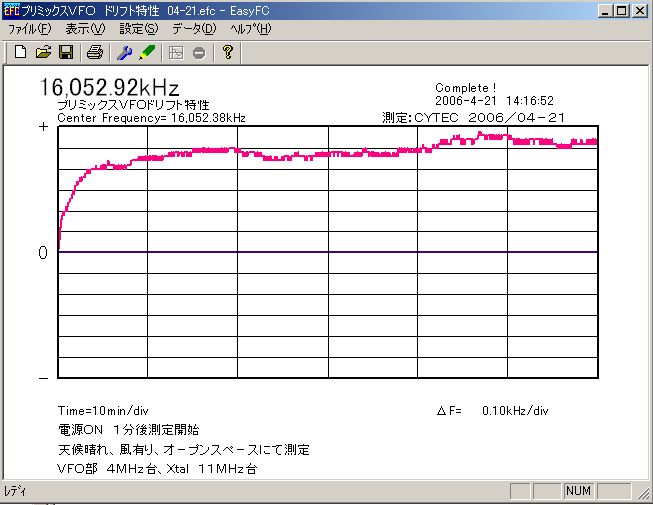Open the データ(D) menu
This screenshot has width=653, height=505.
[x=194, y=29]
